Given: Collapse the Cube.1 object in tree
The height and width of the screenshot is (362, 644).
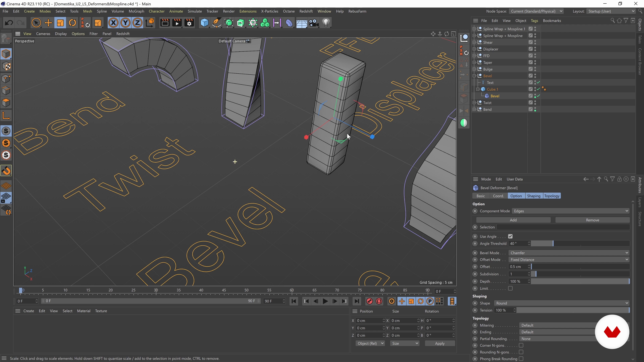Looking at the screenshot, I should click(478, 89).
